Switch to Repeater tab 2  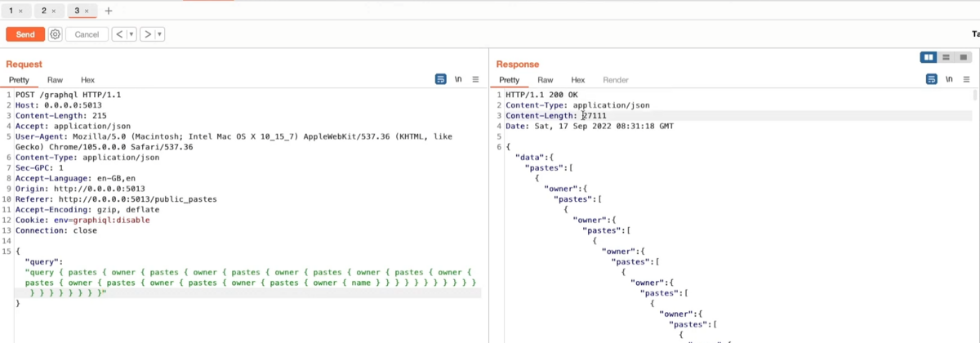(x=44, y=11)
